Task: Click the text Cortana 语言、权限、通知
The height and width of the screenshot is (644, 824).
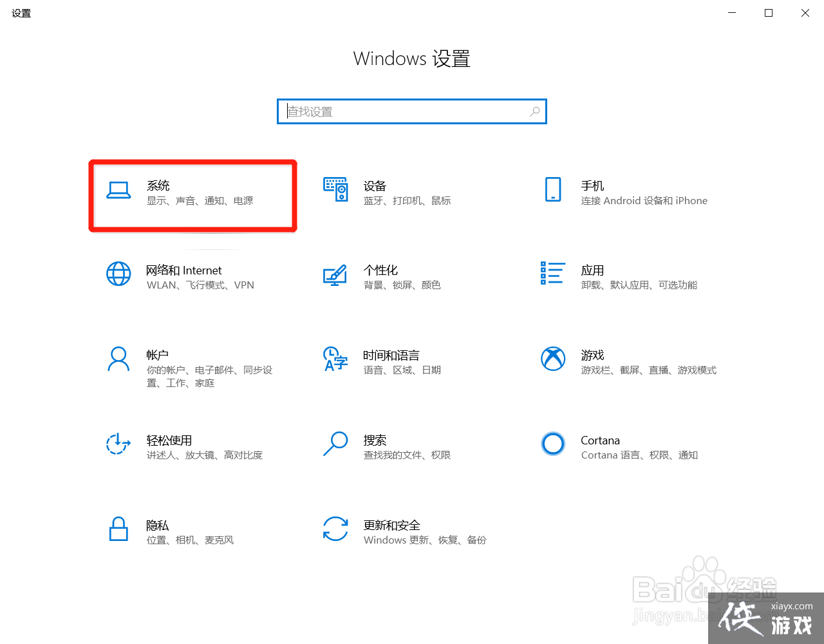Action: click(640, 455)
